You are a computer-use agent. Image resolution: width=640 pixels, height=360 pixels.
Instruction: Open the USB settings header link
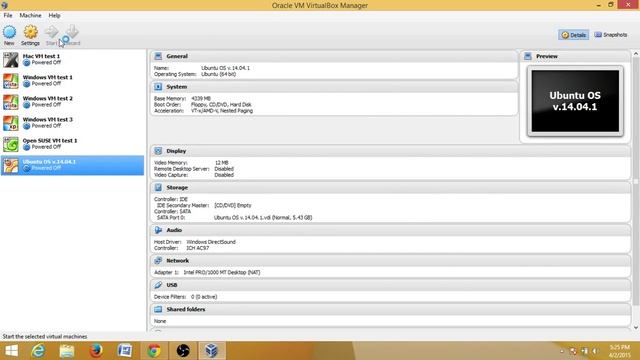click(x=171, y=285)
